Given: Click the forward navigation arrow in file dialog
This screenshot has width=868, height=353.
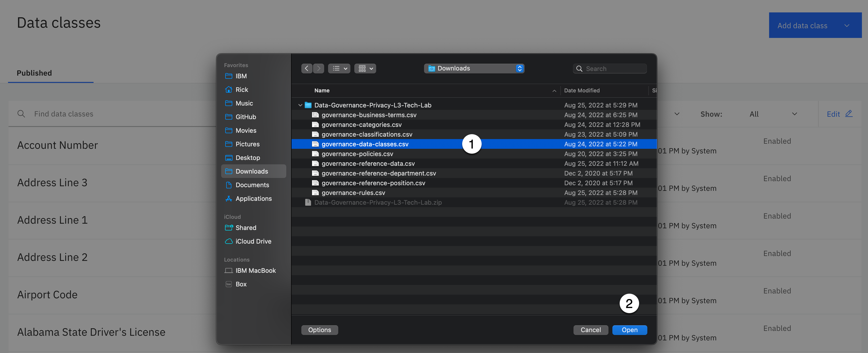Looking at the screenshot, I should [318, 69].
